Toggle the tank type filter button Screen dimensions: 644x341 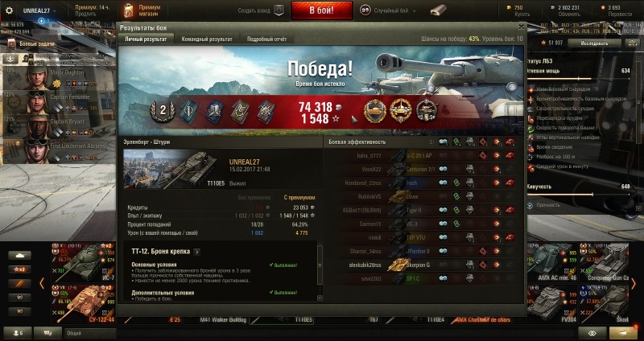click(19, 256)
